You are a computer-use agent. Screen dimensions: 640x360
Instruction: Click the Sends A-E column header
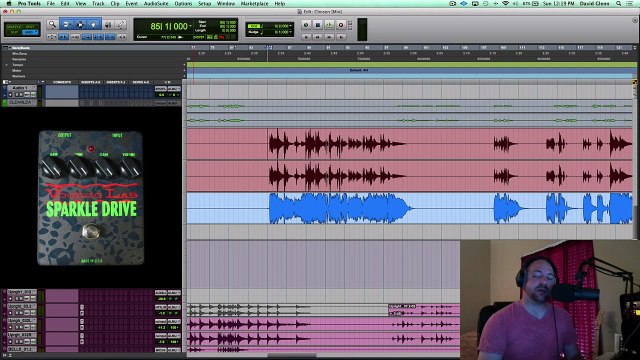[x=140, y=82]
